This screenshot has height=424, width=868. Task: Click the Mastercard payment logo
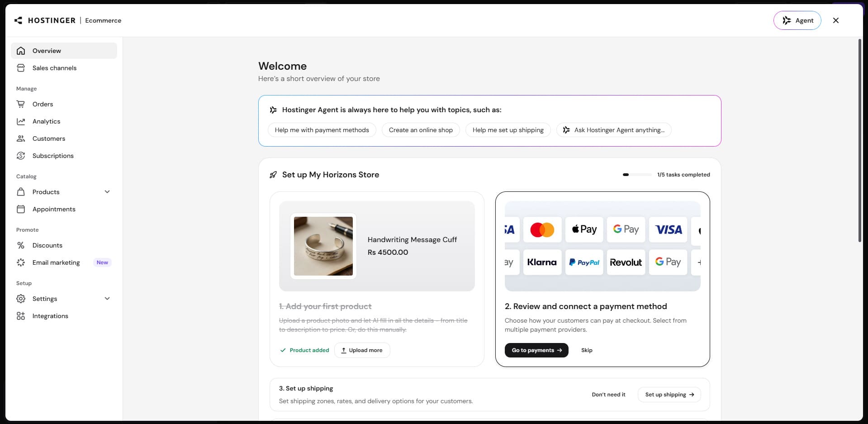pos(542,229)
